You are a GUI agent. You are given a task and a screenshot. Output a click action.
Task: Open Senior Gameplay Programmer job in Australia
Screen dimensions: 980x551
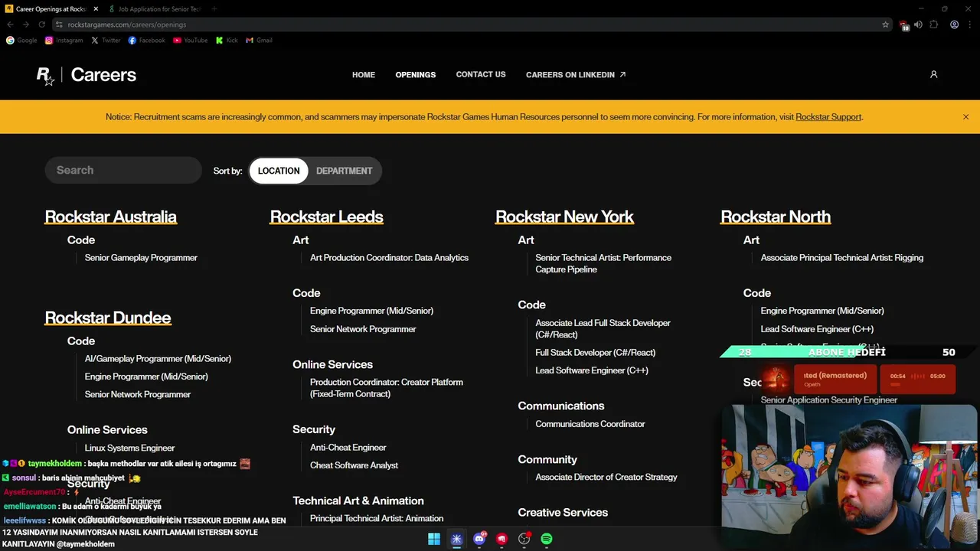point(141,258)
